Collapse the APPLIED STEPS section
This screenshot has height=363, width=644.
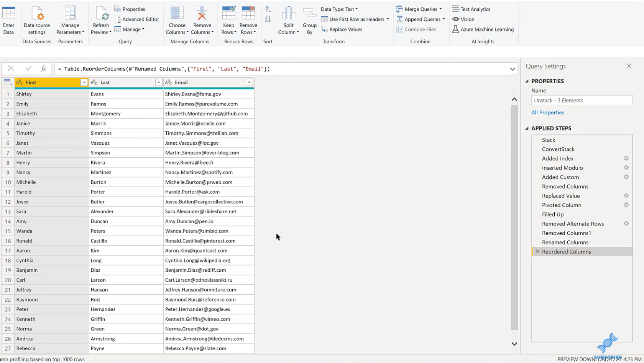tap(527, 128)
